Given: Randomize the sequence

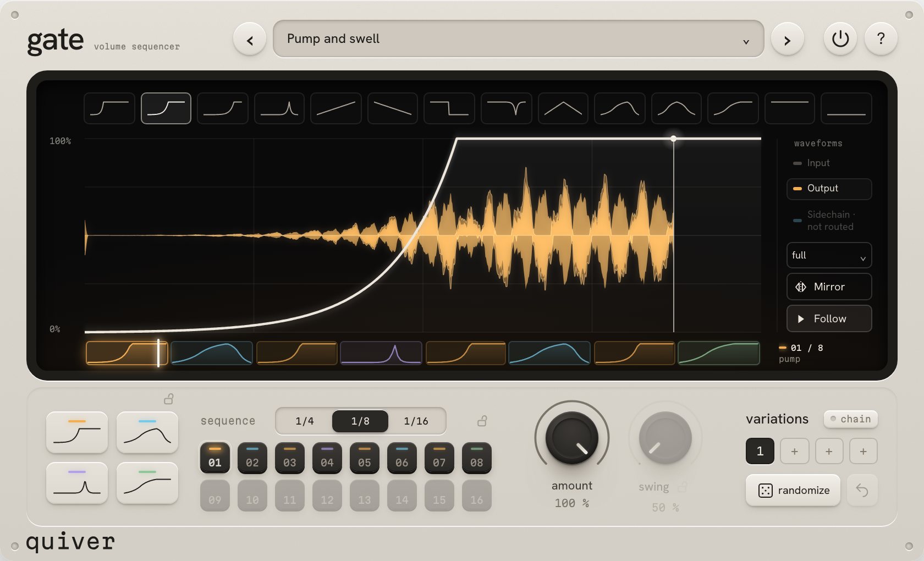Looking at the screenshot, I should point(793,490).
